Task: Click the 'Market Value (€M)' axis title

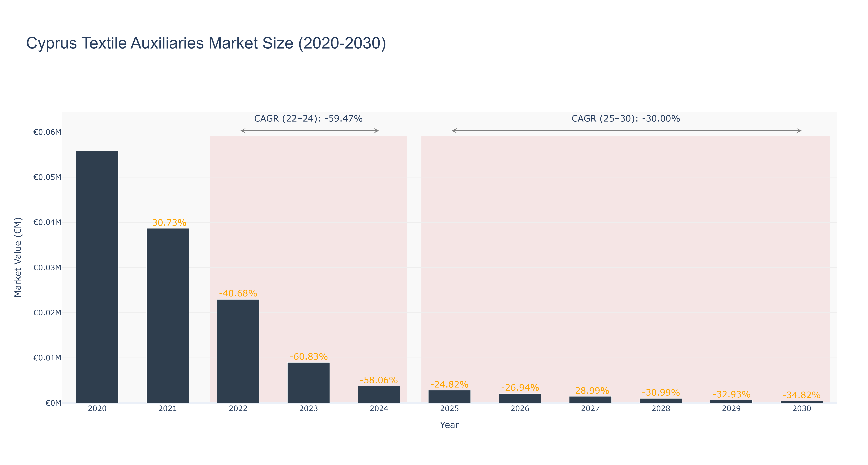Action: point(18,257)
